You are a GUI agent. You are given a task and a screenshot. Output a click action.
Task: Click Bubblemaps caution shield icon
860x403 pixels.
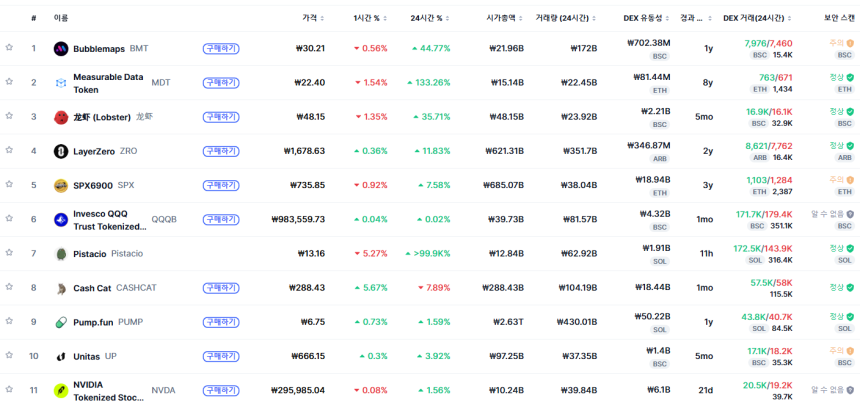850,43
